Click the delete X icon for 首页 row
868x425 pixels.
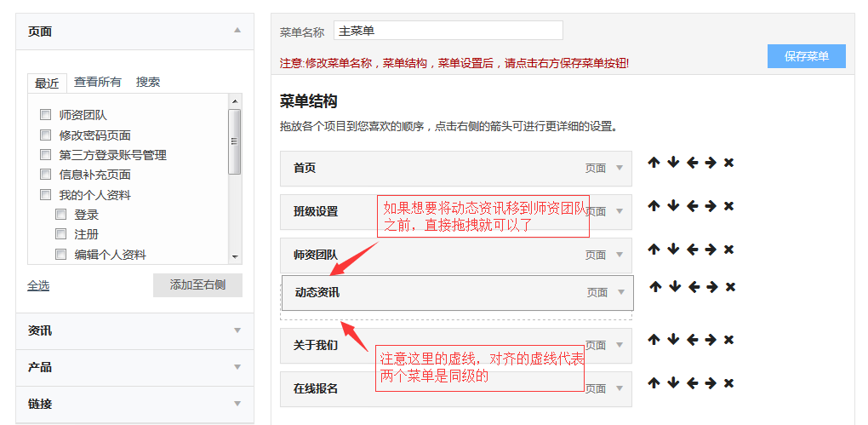[x=728, y=163]
